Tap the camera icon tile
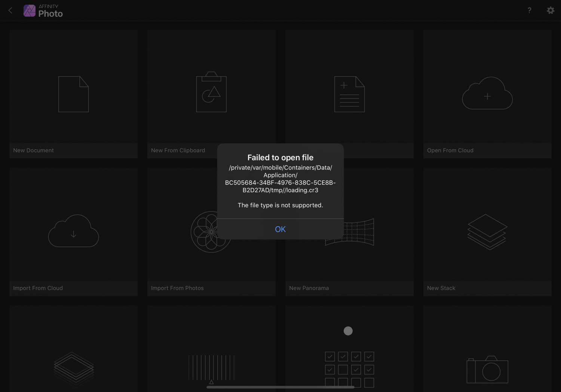Image resolution: width=561 pixels, height=392 pixels. (487, 370)
